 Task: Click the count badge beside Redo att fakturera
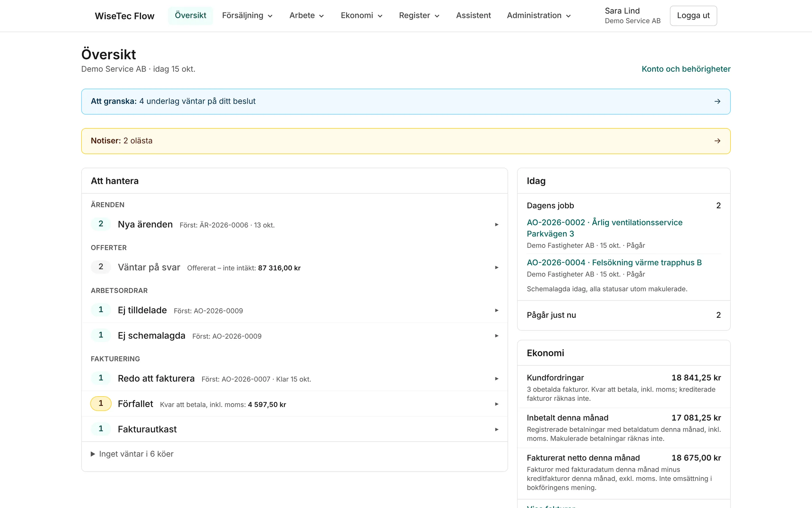101,378
